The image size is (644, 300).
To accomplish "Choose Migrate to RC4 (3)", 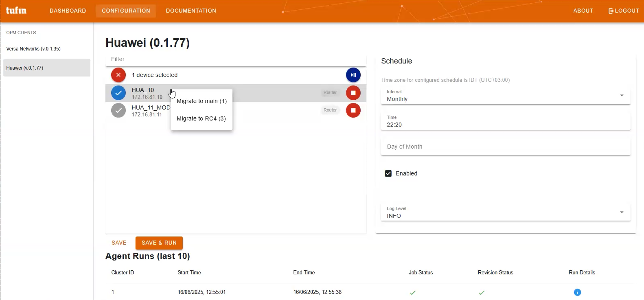I will (x=202, y=118).
